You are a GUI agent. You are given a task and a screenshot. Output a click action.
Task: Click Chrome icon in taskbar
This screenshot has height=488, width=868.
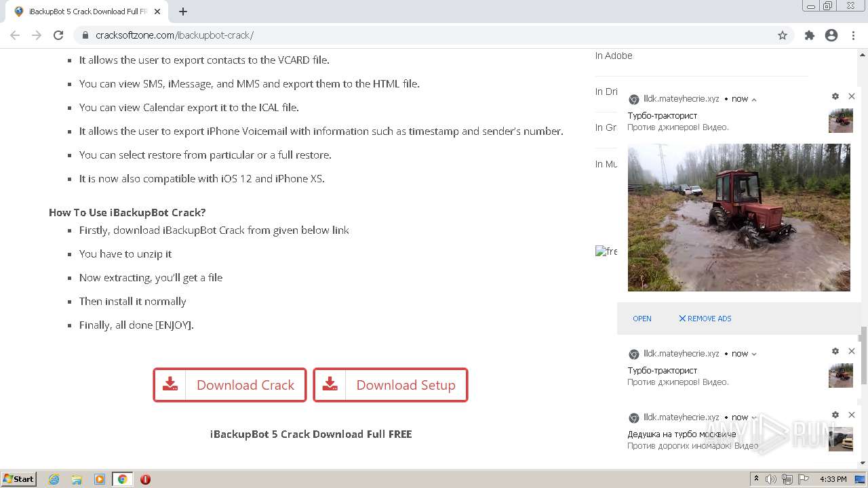click(123, 479)
